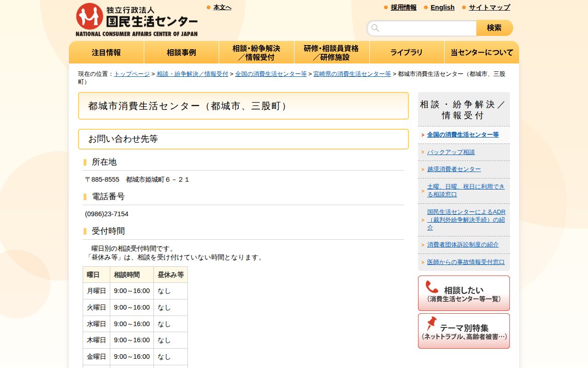Click the red pushpin icon on テーマ別特集 banner

[x=431, y=323]
